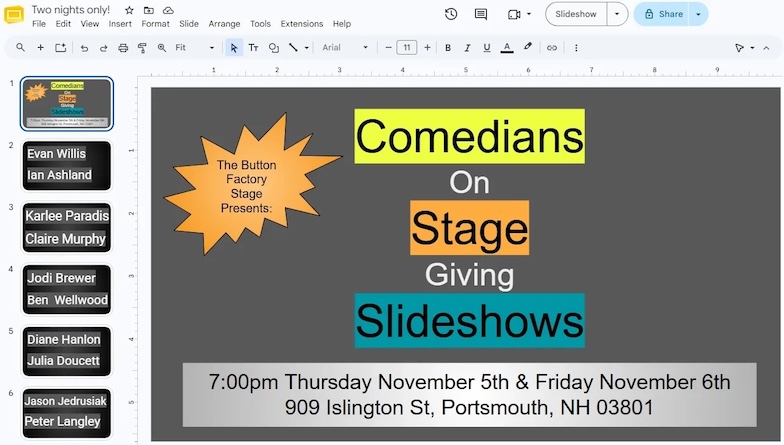Open the Fit zoom dropdown
The height and width of the screenshot is (445, 784).
pos(194,48)
